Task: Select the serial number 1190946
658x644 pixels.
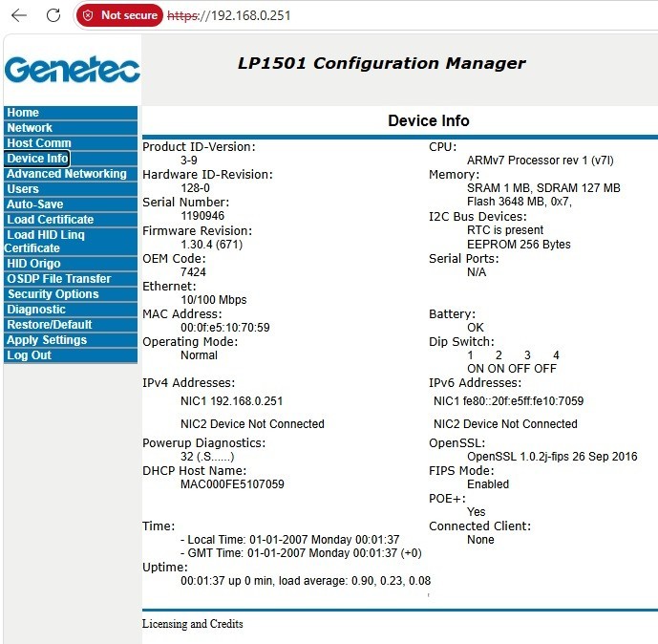Action: [x=202, y=216]
